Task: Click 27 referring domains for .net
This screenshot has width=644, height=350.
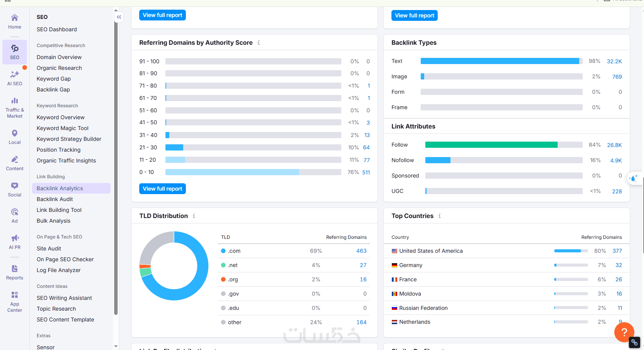Action: [x=363, y=265]
